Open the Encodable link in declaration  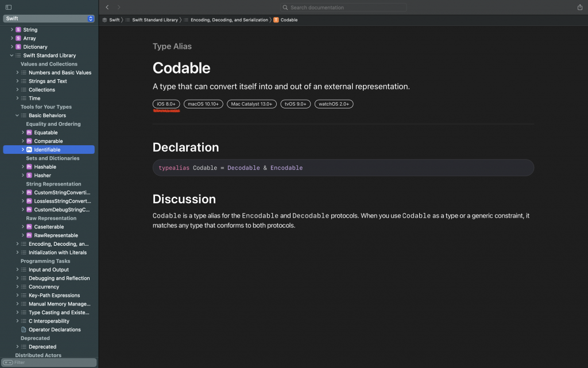[x=286, y=168]
